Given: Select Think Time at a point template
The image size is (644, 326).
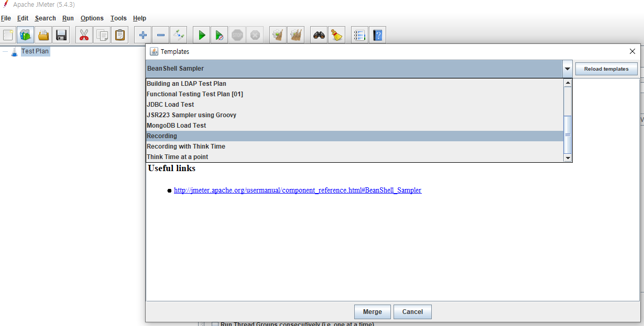Looking at the screenshot, I should pyautogui.click(x=355, y=157).
